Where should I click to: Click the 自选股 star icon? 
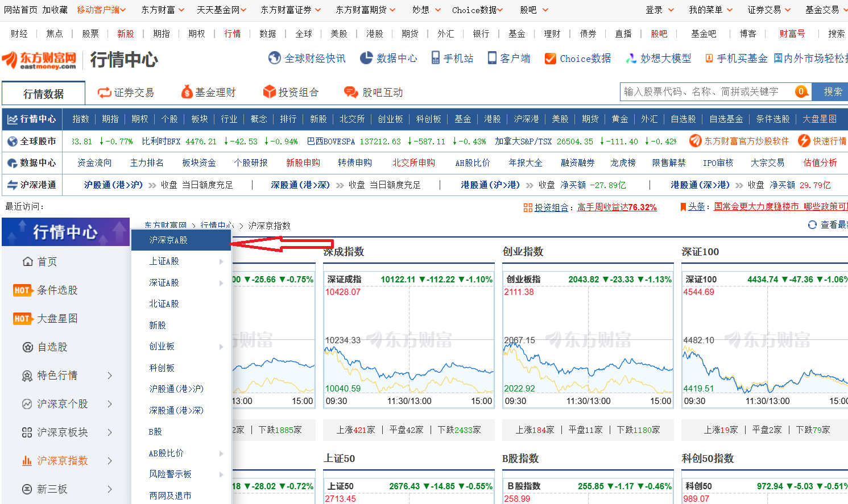[x=27, y=347]
